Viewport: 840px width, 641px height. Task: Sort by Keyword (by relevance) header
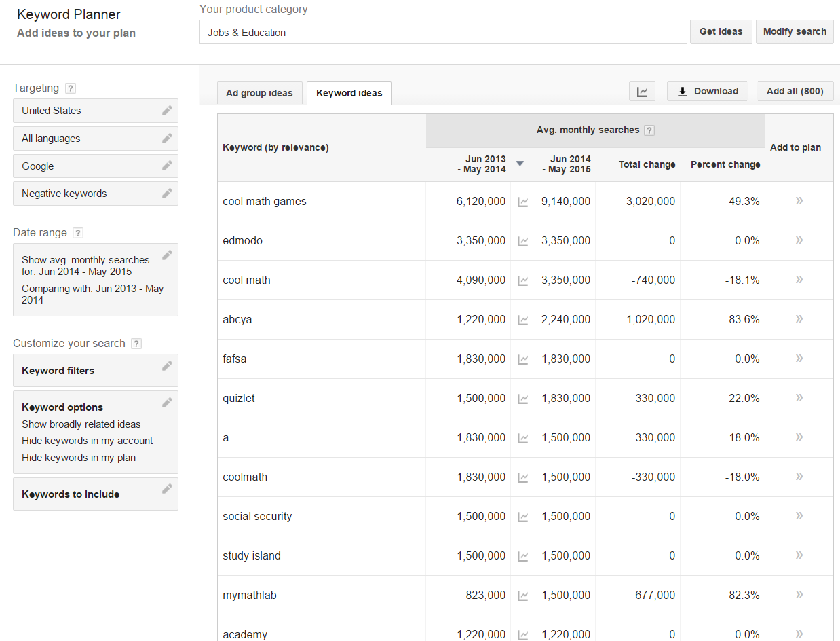pyautogui.click(x=275, y=147)
